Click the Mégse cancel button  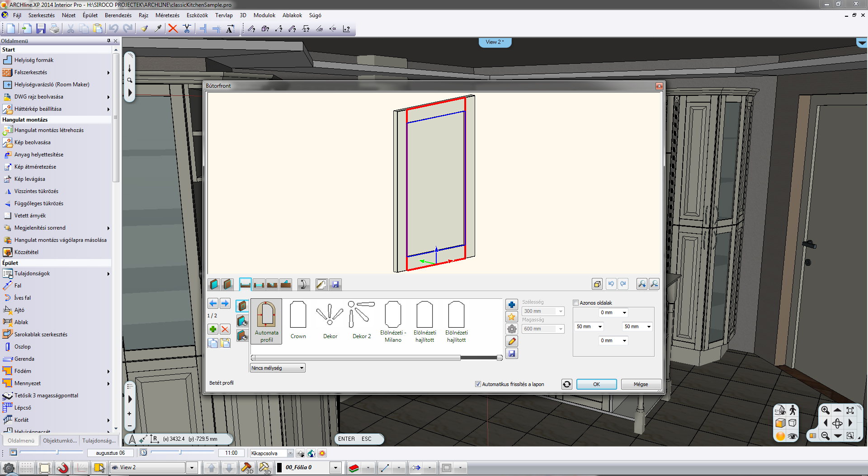[x=641, y=384]
